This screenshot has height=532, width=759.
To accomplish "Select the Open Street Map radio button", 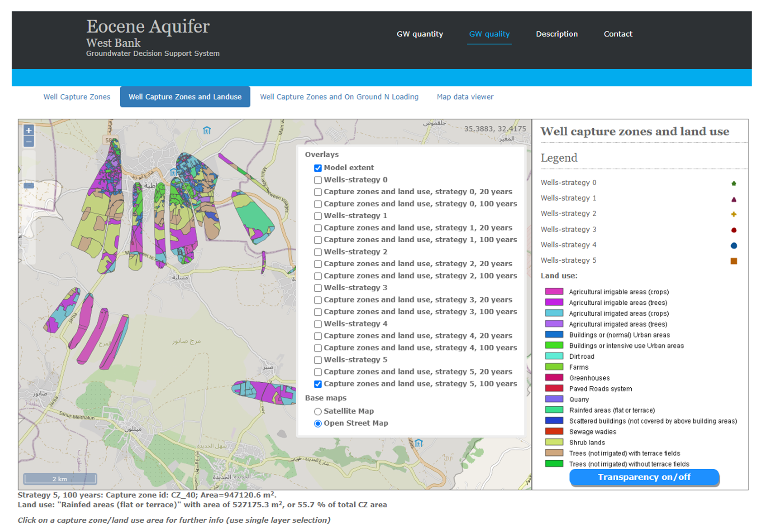I will pos(318,423).
